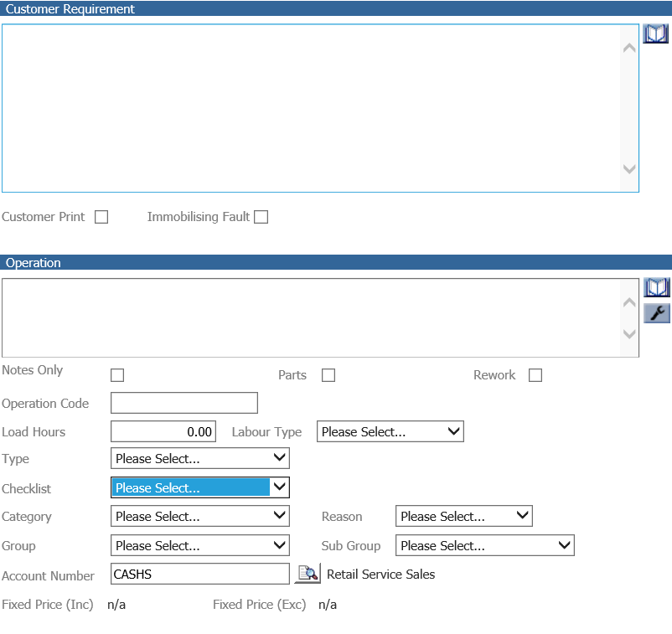
Task: Tick the Rework checkbox
Action: coord(535,375)
